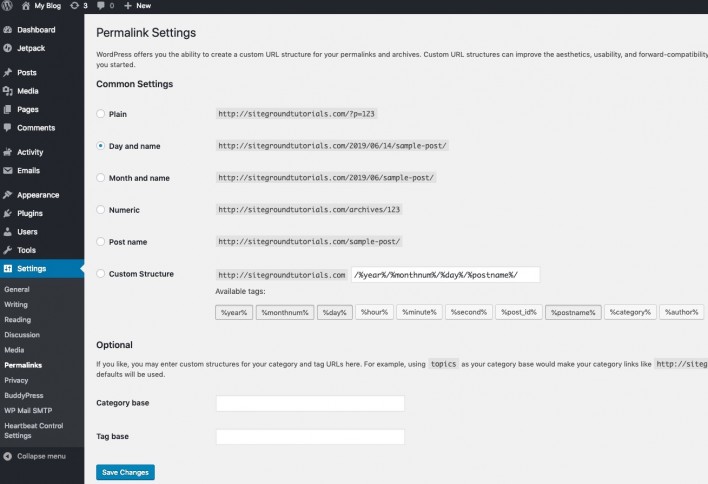Viewport: 708px width, 484px height.
Task: Insert the %post_id% tag
Action: click(519, 312)
